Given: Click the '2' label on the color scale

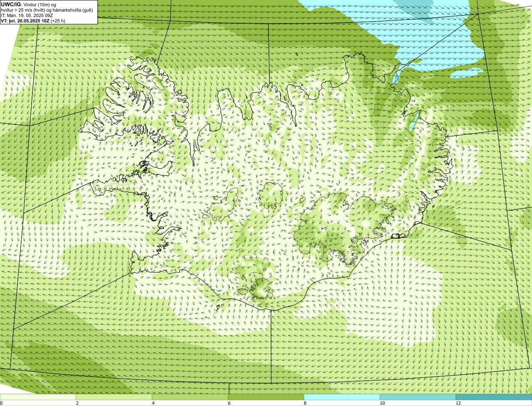Looking at the screenshot, I should coord(77,403).
